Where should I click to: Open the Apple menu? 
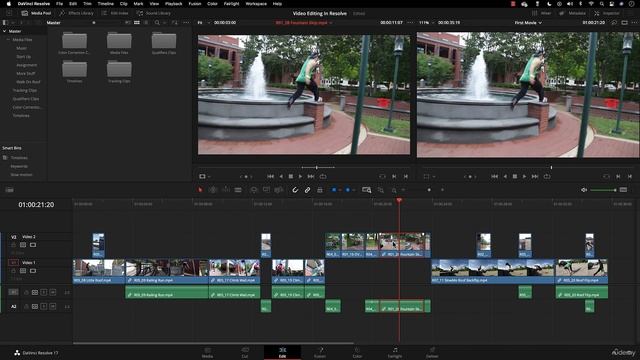[8, 4]
